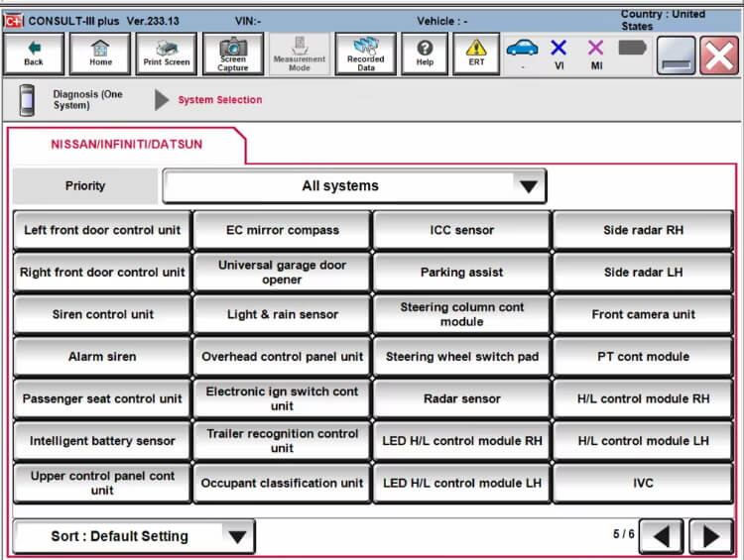Image resolution: width=744 pixels, height=560 pixels.
Task: Minimize the CONSULT-III plus window
Action: click(677, 55)
